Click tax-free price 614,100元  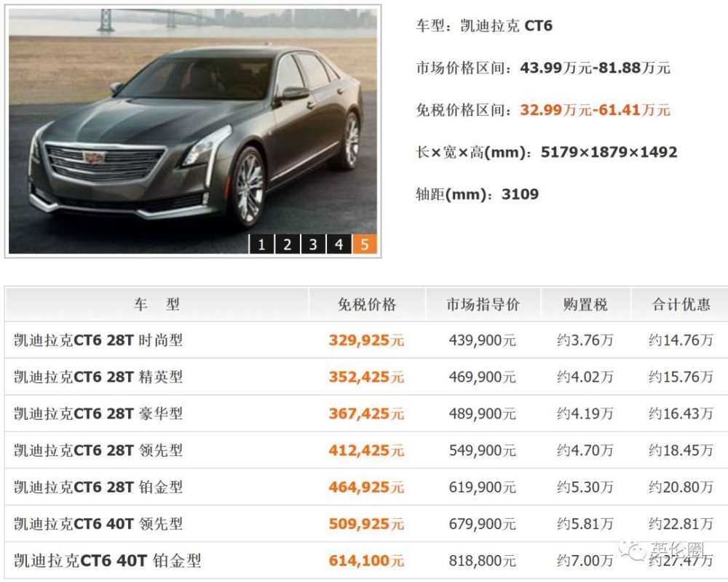(x=366, y=561)
